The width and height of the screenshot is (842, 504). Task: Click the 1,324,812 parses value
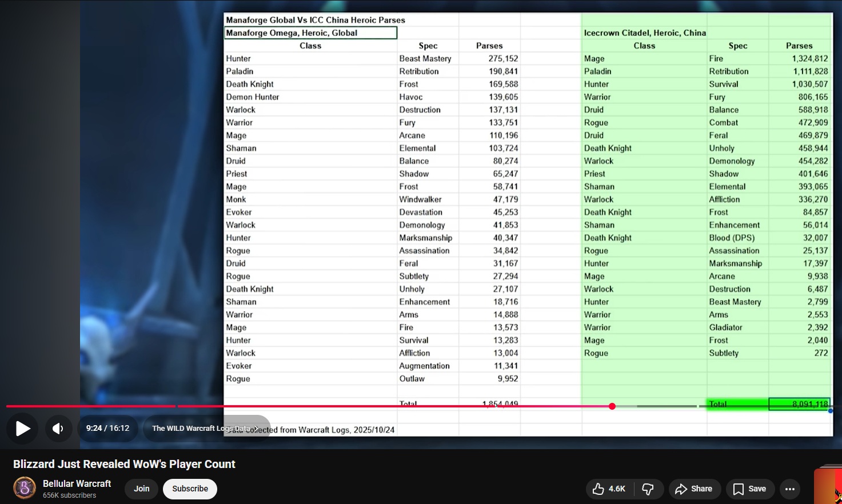pyautogui.click(x=810, y=58)
